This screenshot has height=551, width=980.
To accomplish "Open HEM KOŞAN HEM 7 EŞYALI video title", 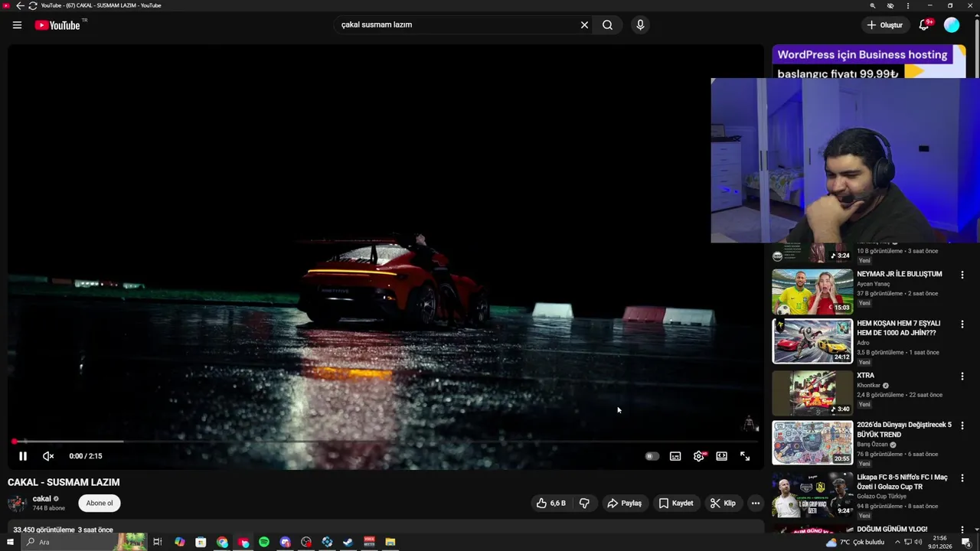I will [899, 328].
